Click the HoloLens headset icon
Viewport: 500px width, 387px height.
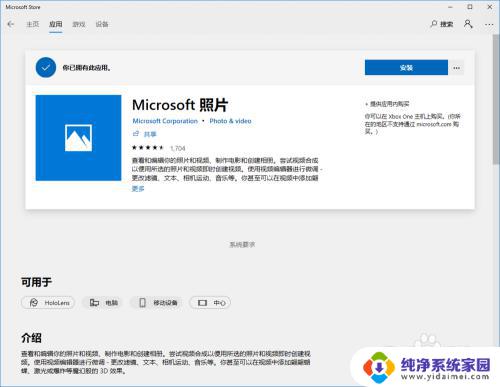coord(34,303)
